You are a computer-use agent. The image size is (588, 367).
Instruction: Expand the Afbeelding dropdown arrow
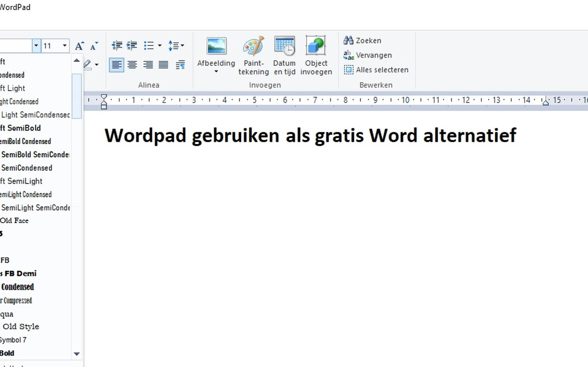click(x=216, y=72)
